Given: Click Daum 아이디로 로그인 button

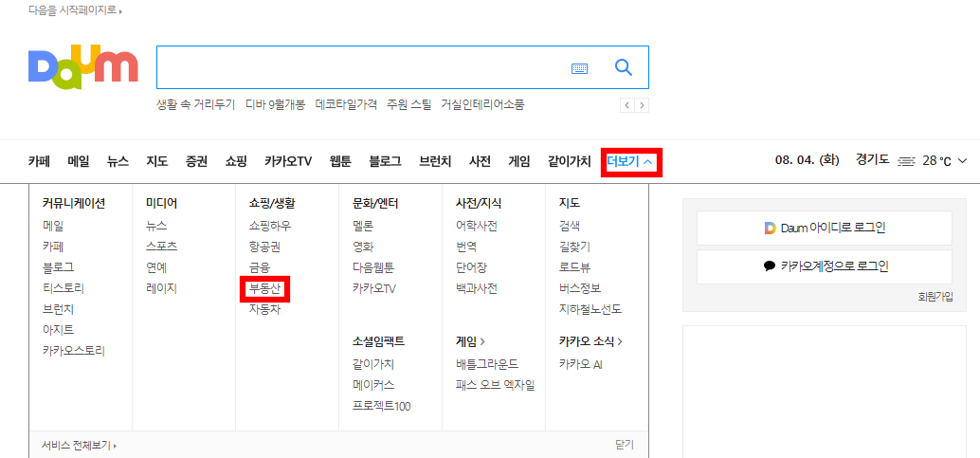Looking at the screenshot, I should tap(825, 228).
